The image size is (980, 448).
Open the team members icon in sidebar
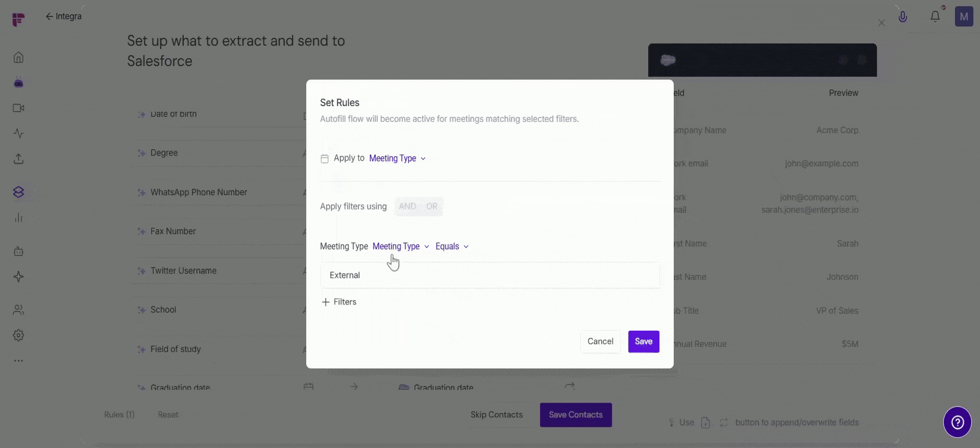coord(18,310)
